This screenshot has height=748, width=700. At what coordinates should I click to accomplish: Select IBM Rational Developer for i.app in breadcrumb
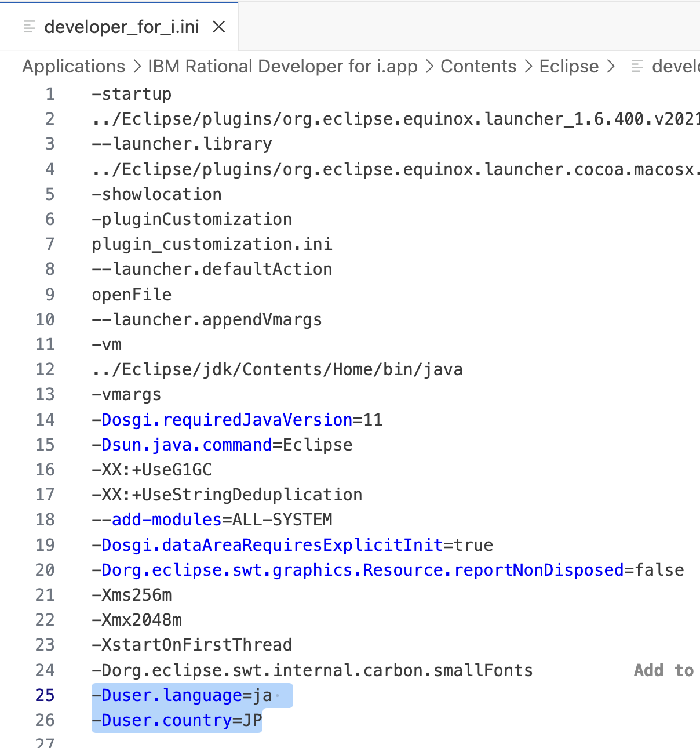(x=282, y=66)
